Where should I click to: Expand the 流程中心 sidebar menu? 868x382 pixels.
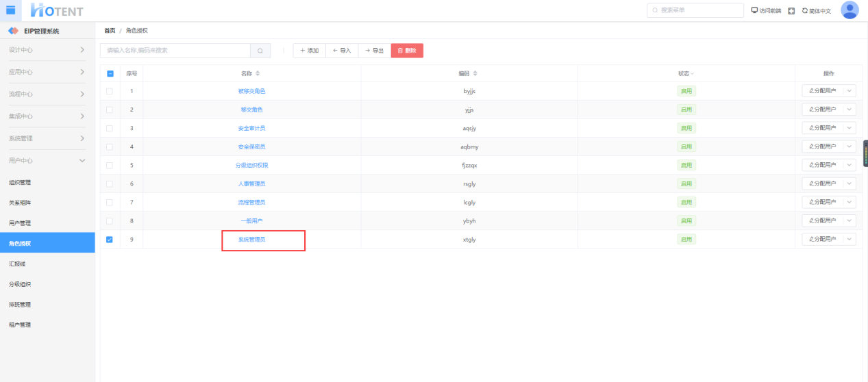(47, 94)
